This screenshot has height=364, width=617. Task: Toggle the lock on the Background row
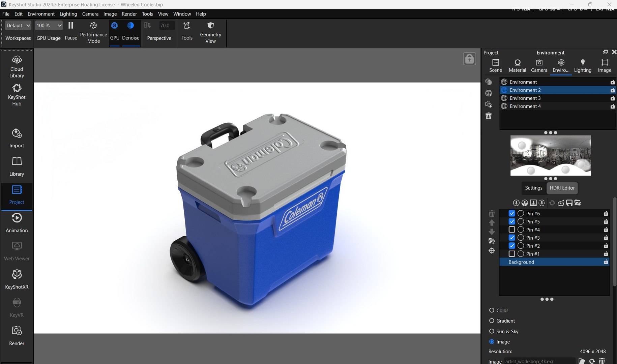coord(606,262)
